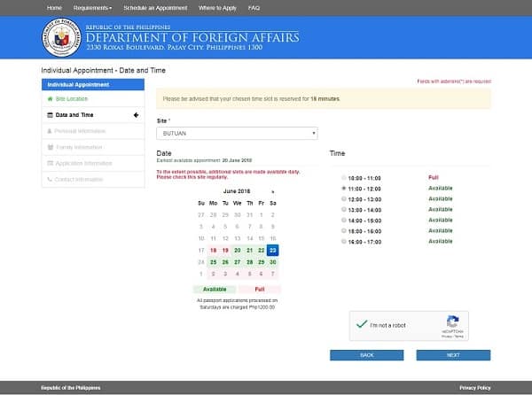Click the arrow icon on the Date and Time row
Image resolution: width=532 pixels, height=395 pixels.
[x=136, y=115]
